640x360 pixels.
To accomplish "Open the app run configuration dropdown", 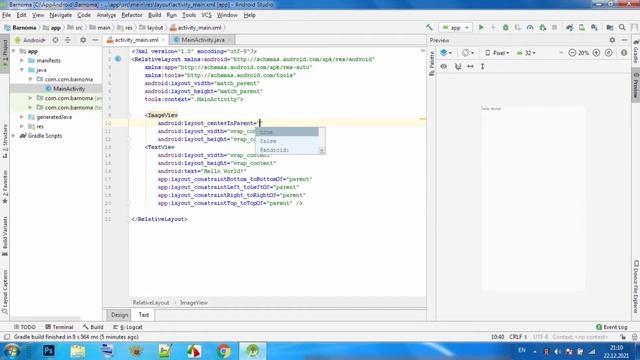I will pos(456,27).
